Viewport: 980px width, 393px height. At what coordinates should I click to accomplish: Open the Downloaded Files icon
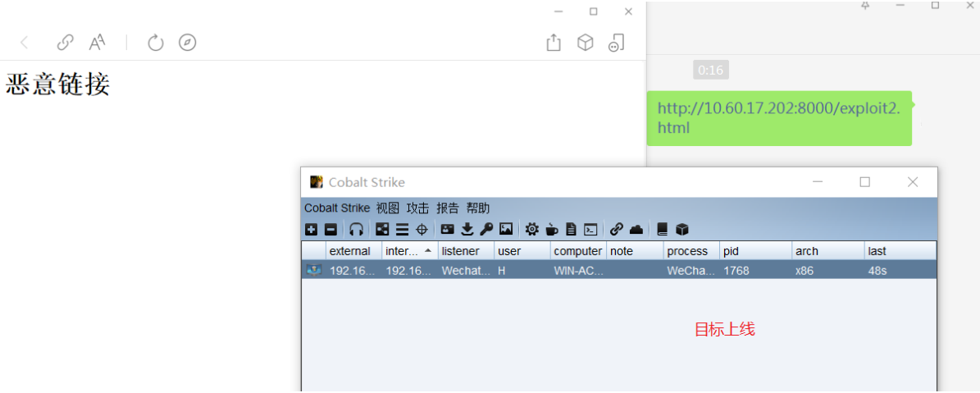[x=467, y=229]
